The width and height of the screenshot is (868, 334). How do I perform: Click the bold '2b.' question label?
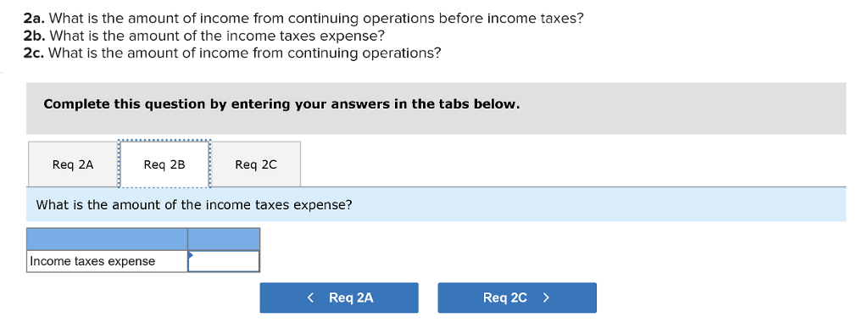tap(35, 36)
